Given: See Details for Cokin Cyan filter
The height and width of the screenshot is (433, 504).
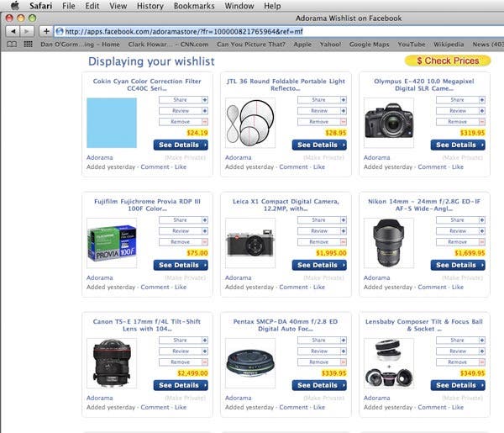Looking at the screenshot, I should point(181,145).
